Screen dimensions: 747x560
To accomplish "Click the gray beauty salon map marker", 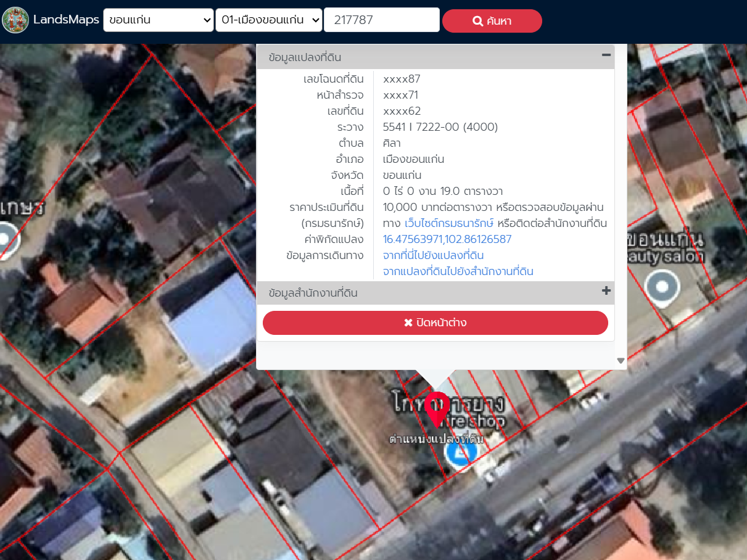I will tap(662, 289).
